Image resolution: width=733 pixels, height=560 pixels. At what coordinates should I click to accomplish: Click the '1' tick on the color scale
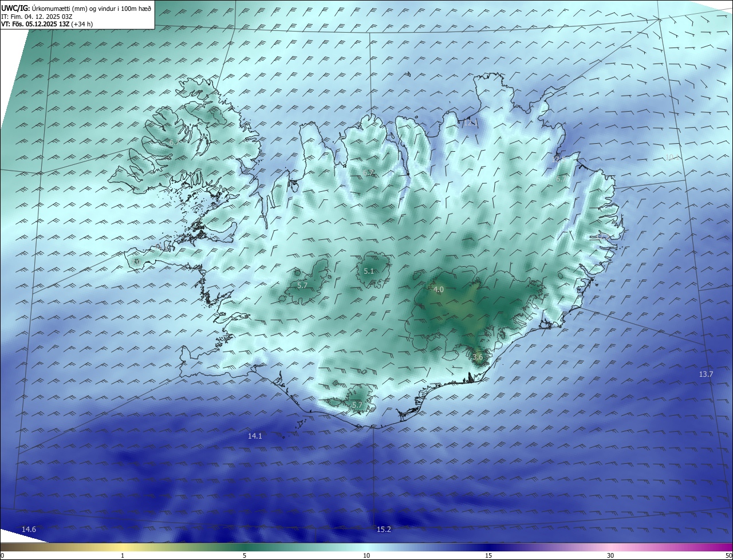pyautogui.click(x=123, y=555)
